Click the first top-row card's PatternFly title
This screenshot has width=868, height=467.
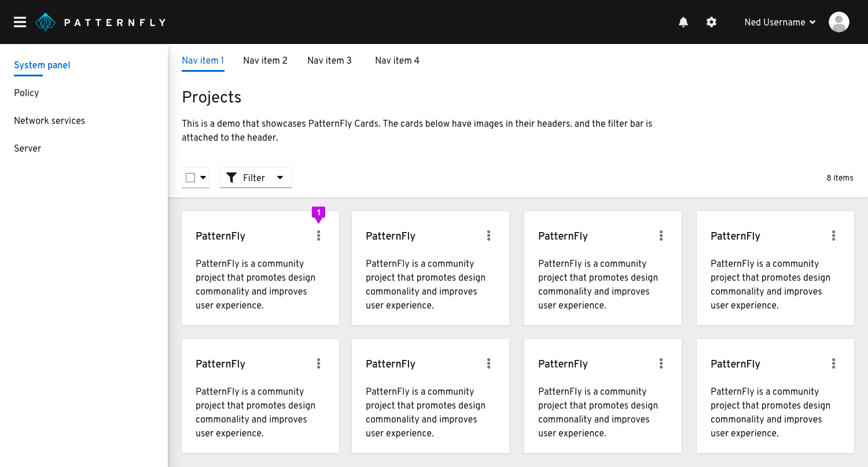220,236
